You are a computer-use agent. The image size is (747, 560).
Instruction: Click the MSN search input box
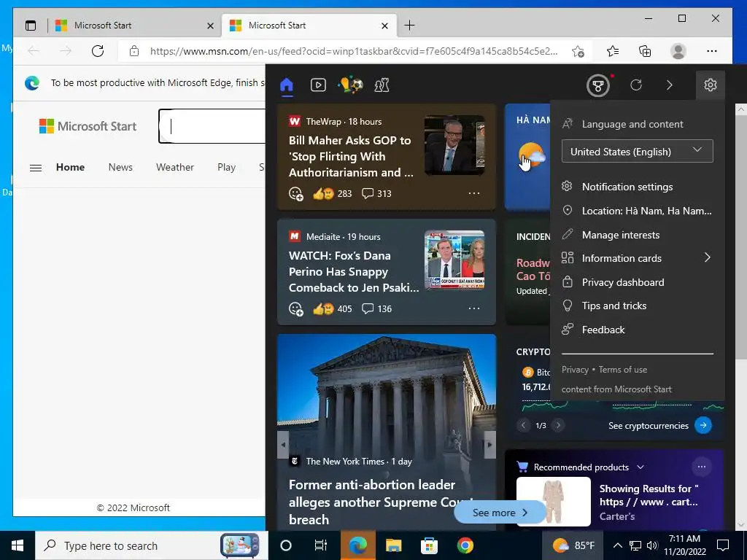click(x=212, y=126)
